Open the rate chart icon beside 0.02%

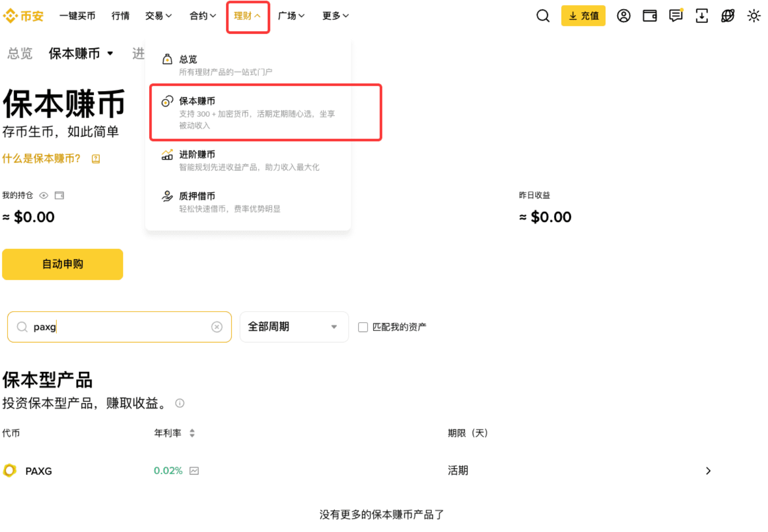pyautogui.click(x=194, y=470)
